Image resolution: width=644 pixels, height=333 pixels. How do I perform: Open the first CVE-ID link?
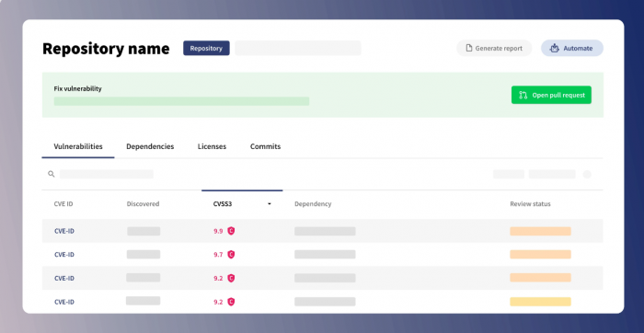[64, 231]
